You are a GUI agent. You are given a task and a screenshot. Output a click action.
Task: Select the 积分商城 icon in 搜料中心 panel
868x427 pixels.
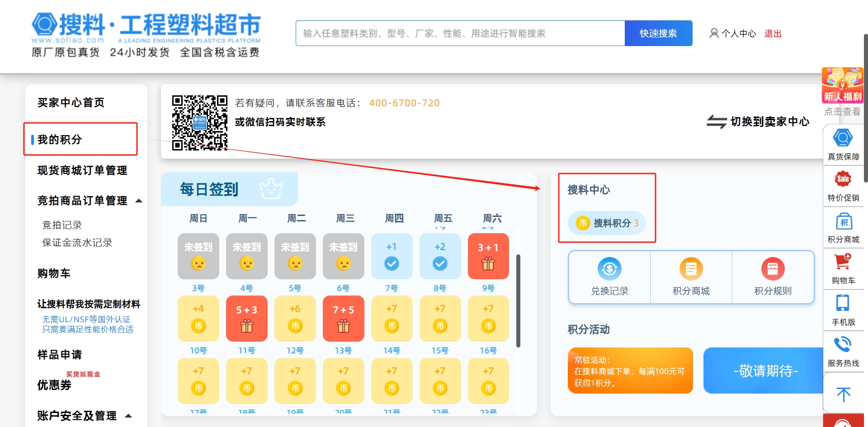(x=690, y=277)
